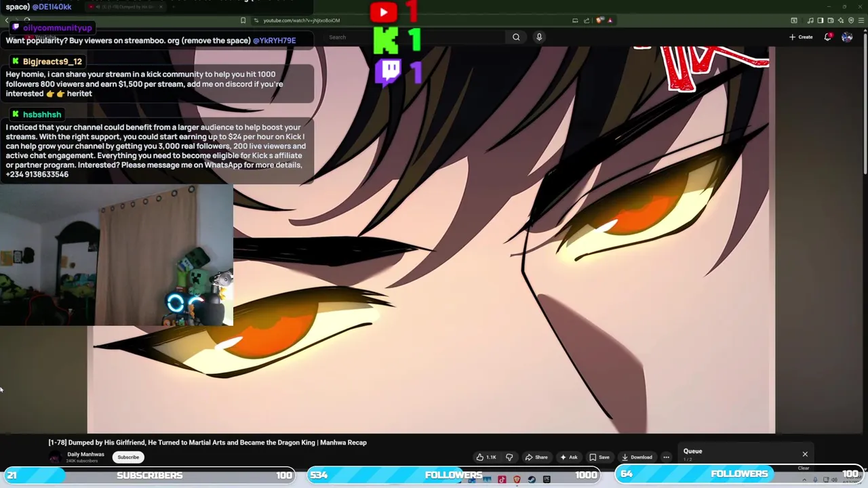Click the system tray volume icon
868x488 pixels.
(833, 480)
